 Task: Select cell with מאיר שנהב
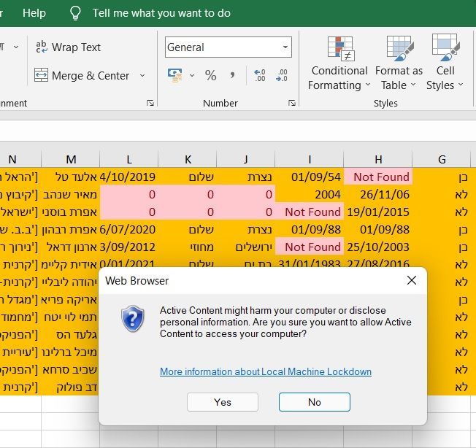(x=71, y=194)
